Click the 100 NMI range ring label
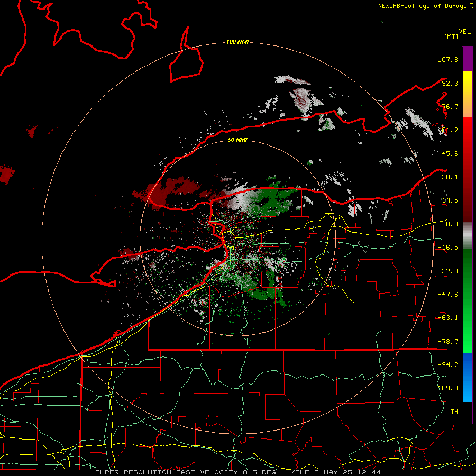 [x=237, y=42]
